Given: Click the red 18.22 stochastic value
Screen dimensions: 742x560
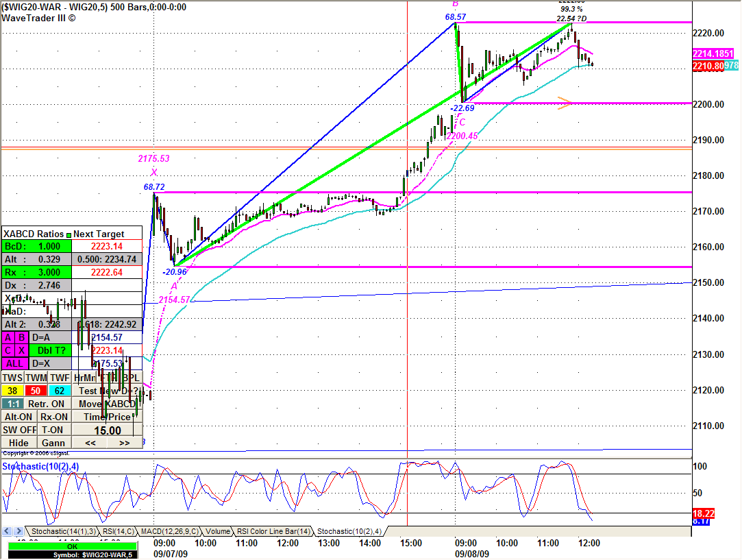Looking at the screenshot, I should [703, 513].
